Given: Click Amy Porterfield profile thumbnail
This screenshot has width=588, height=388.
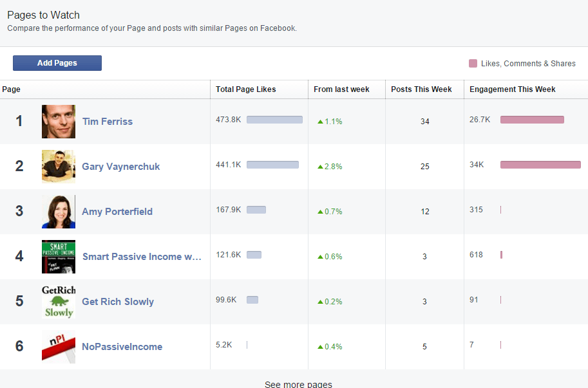Looking at the screenshot, I should (x=59, y=212).
